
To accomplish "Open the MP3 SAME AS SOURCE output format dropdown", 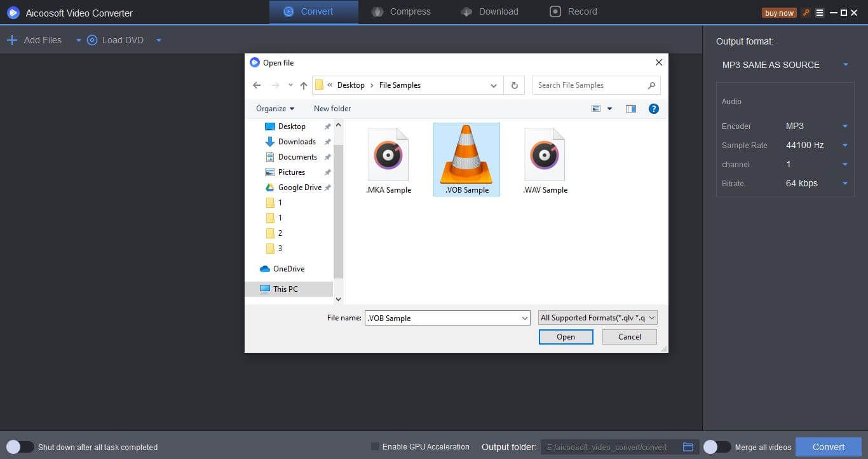I will click(x=785, y=65).
